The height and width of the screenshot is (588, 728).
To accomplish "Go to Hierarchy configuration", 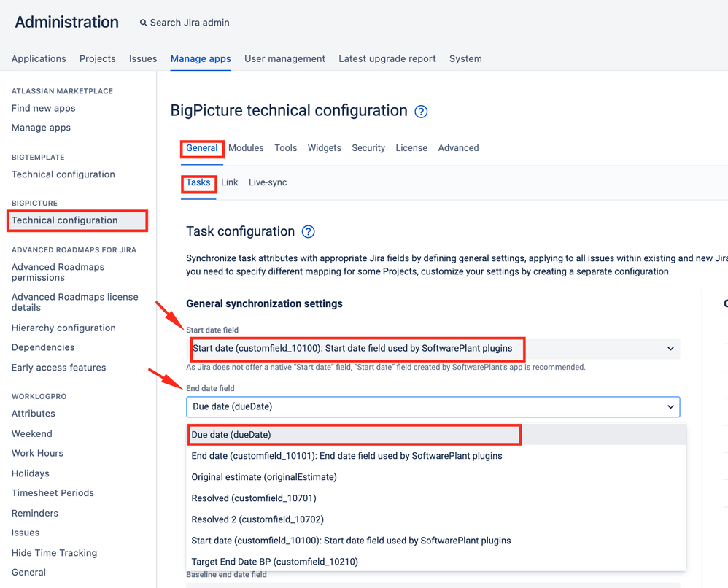I will (63, 328).
